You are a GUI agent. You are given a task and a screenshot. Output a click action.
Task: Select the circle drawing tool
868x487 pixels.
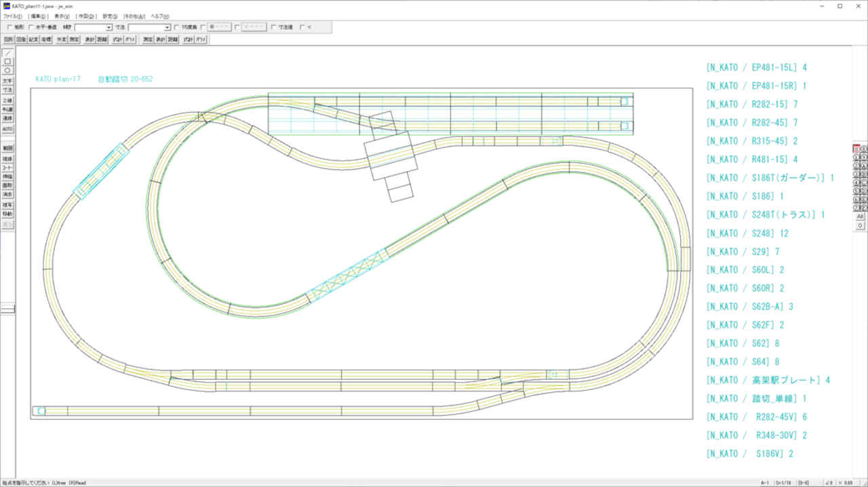point(7,70)
